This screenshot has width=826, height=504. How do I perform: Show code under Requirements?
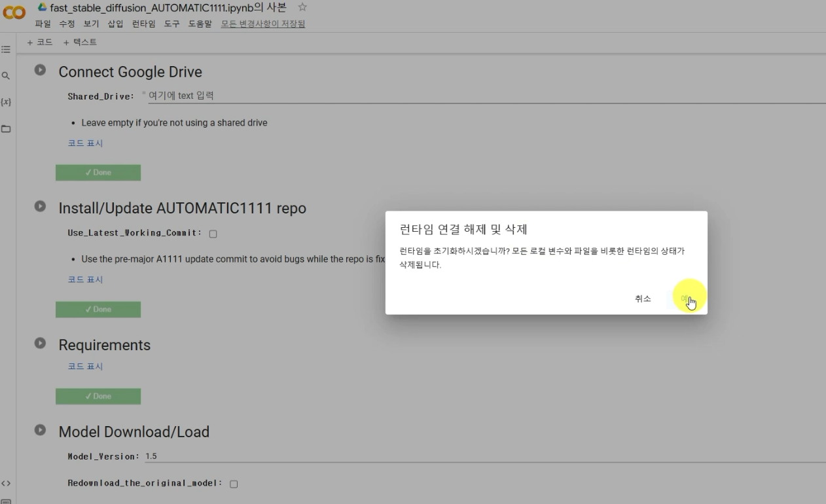[x=85, y=367]
